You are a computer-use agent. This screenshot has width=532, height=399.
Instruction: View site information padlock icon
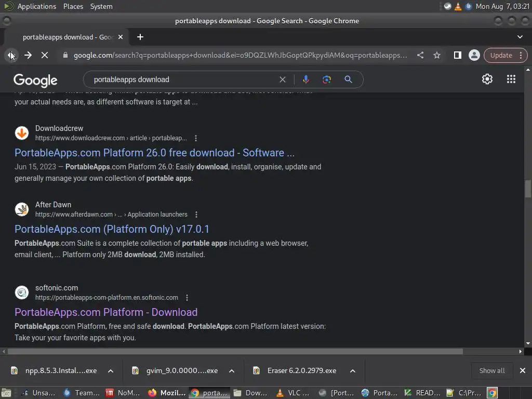tap(65, 55)
